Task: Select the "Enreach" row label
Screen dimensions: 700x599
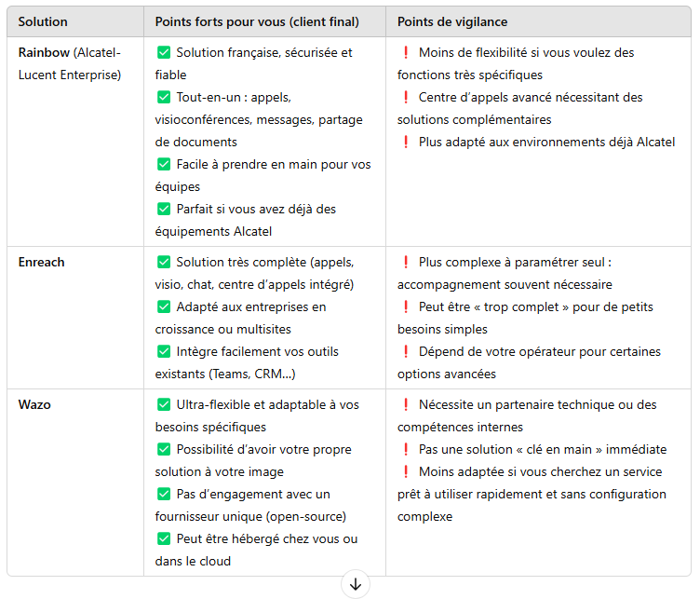Action: (x=42, y=263)
